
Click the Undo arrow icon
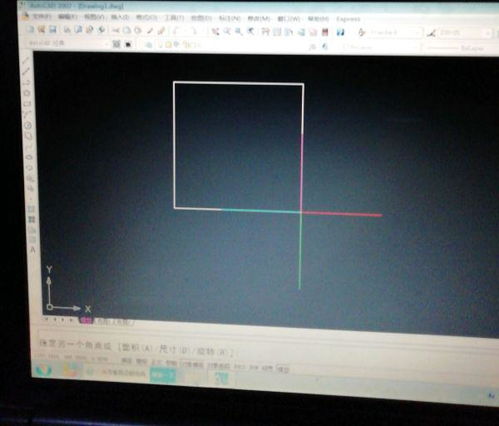coord(177,31)
